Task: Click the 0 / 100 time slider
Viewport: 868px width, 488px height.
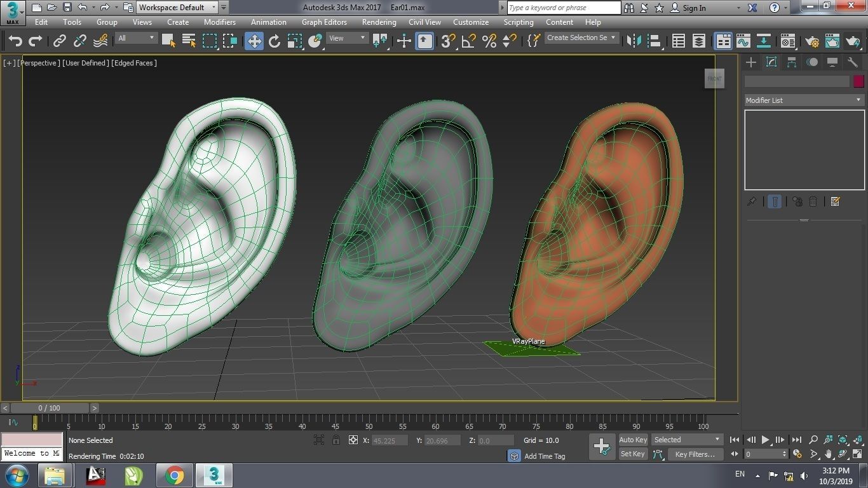Action: click(50, 408)
